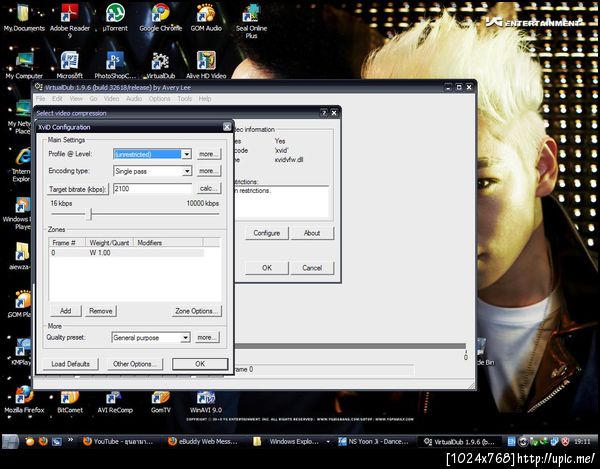The image size is (600, 469).
Task: Open Audio menu in VirtualDub
Action: coord(134,99)
